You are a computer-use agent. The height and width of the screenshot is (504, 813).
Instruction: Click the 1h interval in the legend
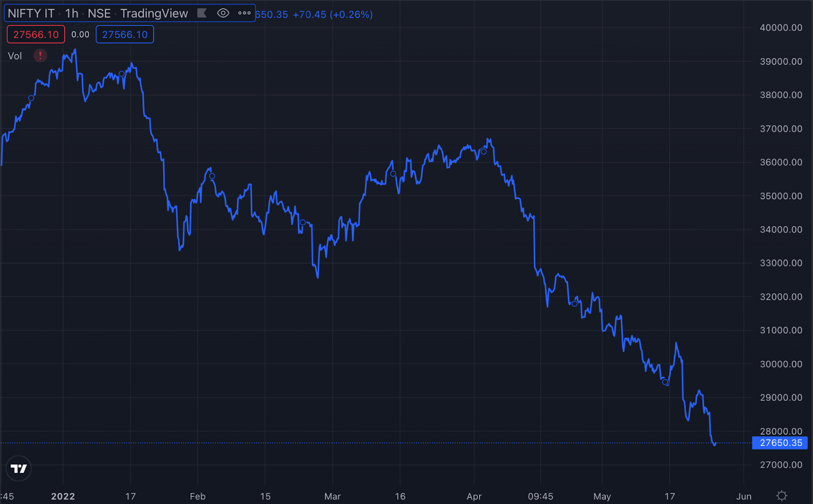point(72,13)
